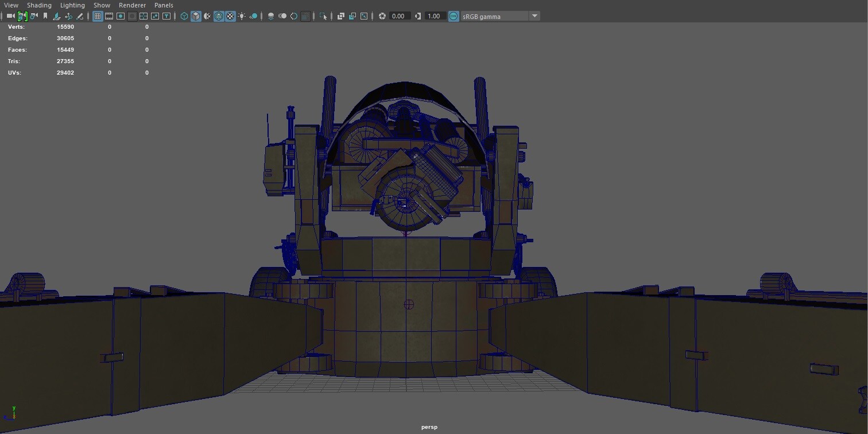Screen dimensions: 868x434
Task: Toggle color management ON button
Action: [454, 16]
